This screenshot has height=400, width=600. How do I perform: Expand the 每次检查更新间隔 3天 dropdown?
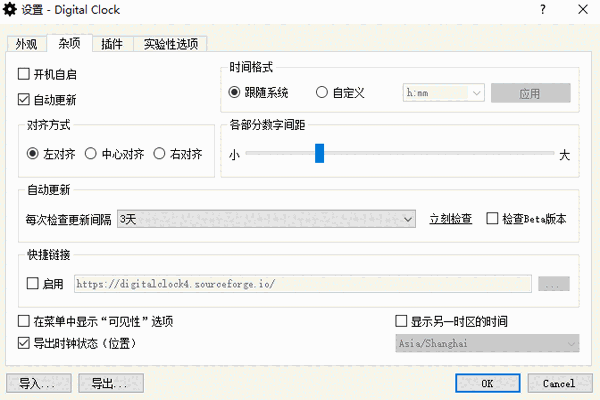coord(266,219)
